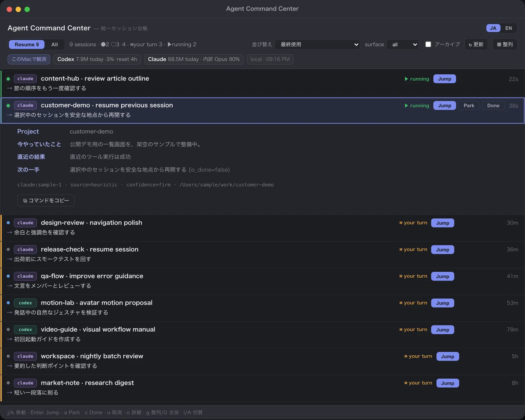Jump to customer-demo session
Viewport: 525px width, 420px height.
444,105
